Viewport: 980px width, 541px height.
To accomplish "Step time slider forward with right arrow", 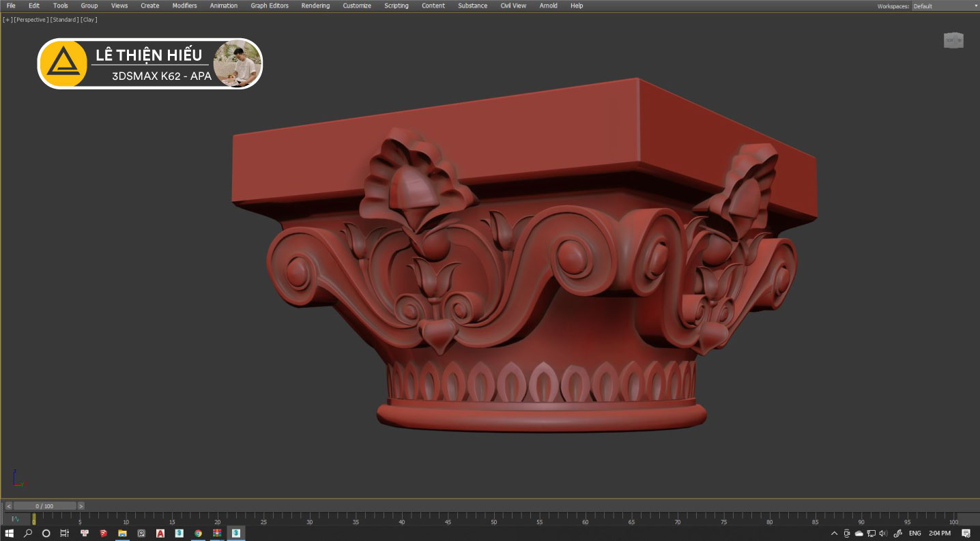I will pyautogui.click(x=81, y=506).
